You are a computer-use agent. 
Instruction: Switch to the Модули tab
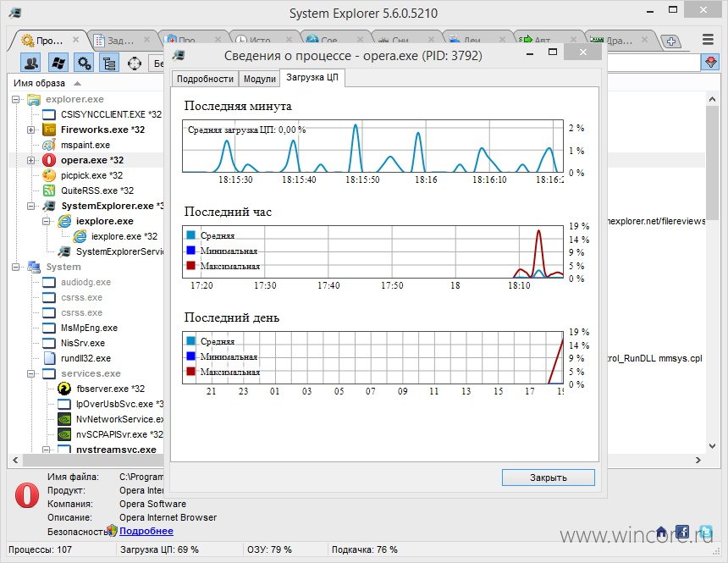click(x=260, y=79)
